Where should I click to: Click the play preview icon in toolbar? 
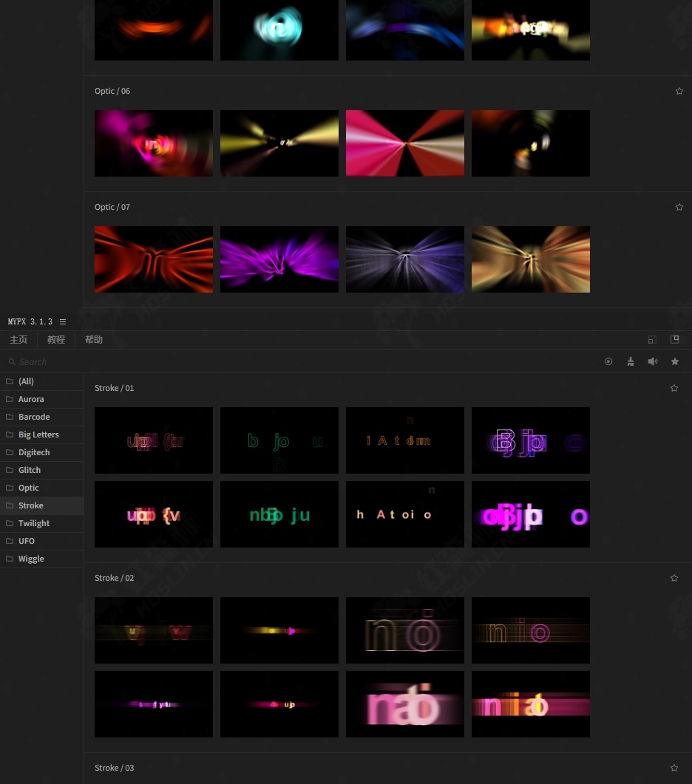[608, 361]
